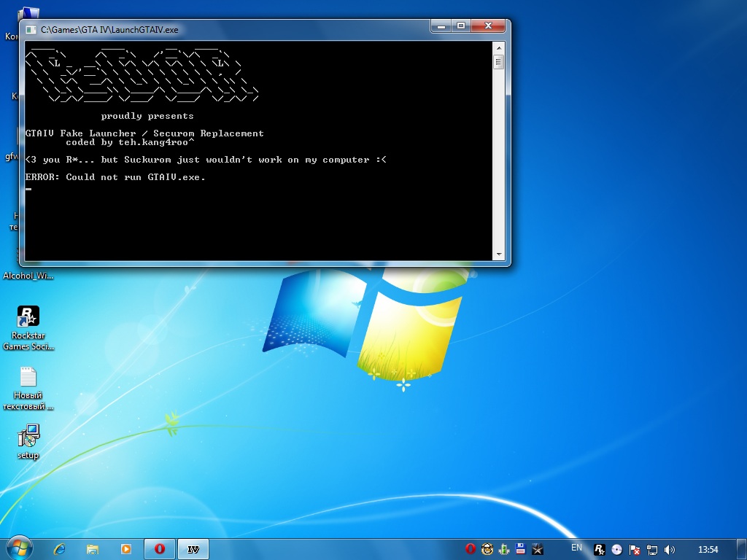Open the volume speaker tray icon

pos(670,550)
